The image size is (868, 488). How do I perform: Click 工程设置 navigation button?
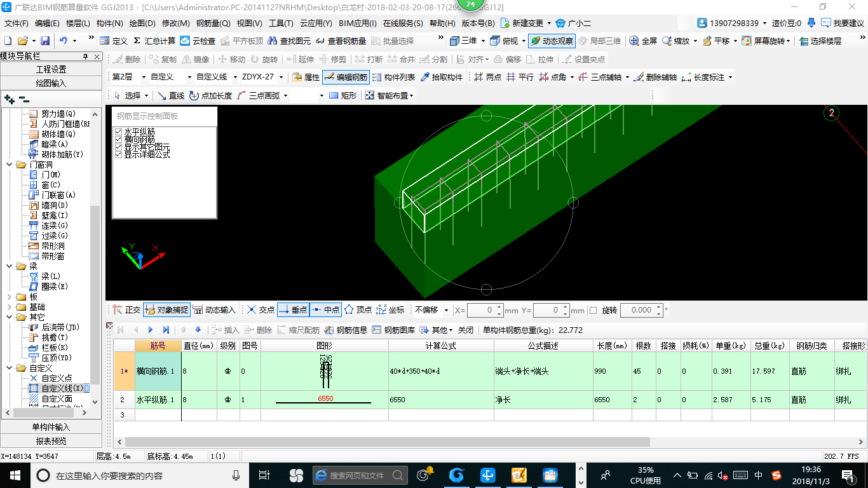[51, 69]
